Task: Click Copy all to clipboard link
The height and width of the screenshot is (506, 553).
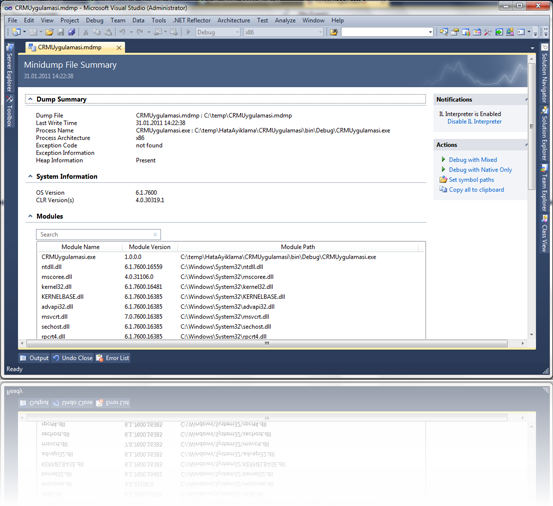Action: pyautogui.click(x=476, y=190)
